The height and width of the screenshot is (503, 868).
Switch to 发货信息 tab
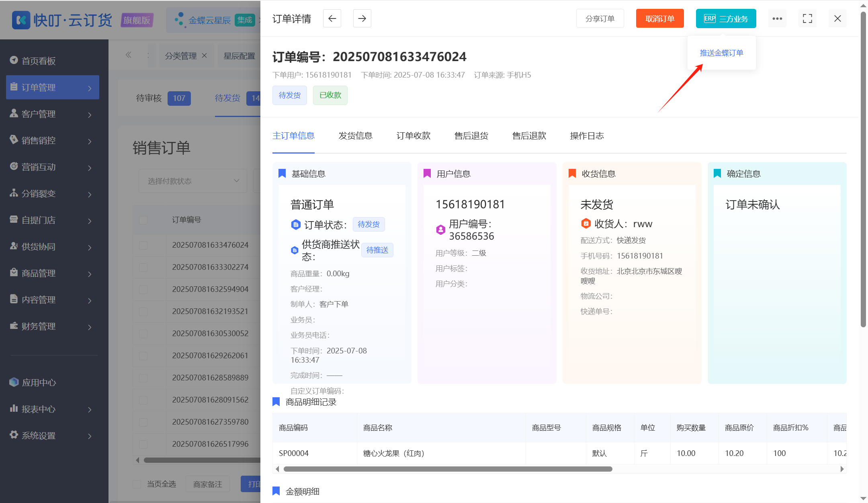coord(355,136)
